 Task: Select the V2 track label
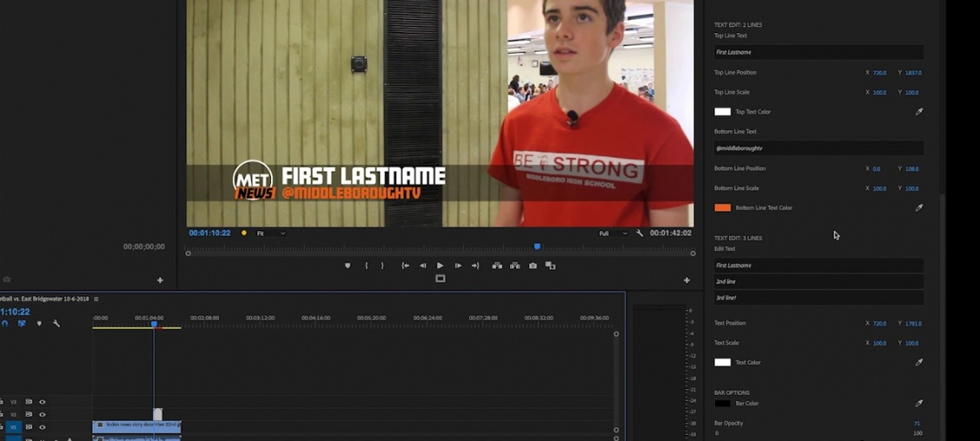(13, 414)
